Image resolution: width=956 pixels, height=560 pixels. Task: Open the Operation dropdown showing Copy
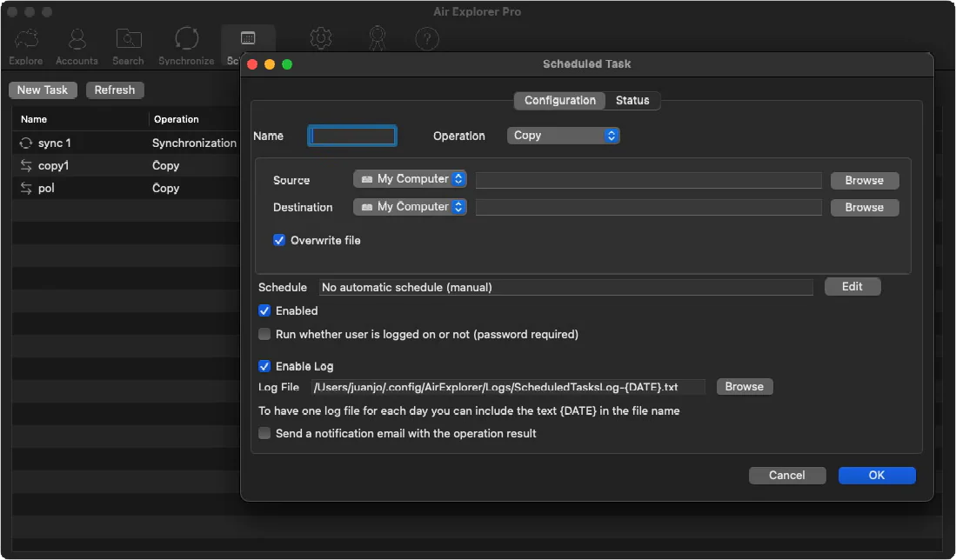coord(563,136)
